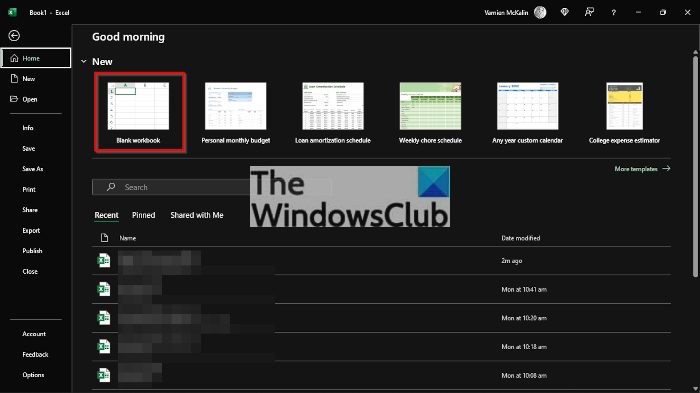Open Loan amortization schedule template

(x=333, y=113)
